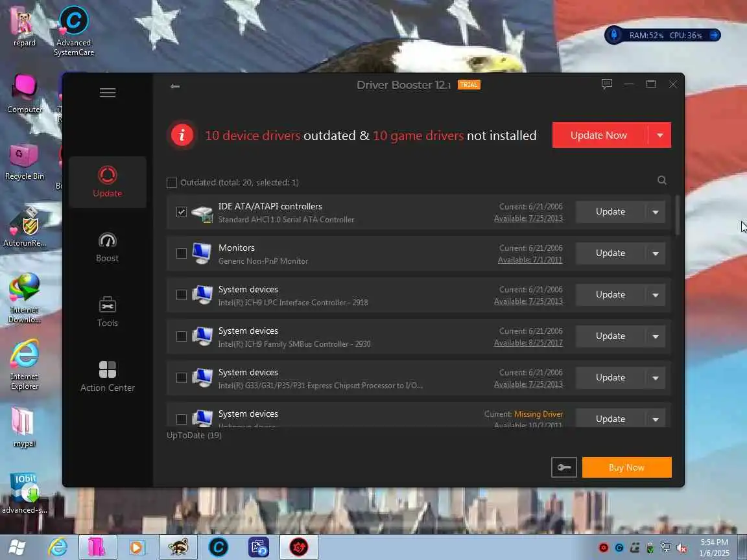Update the Generic Non-PnP Monitor driver
The height and width of the screenshot is (560, 747).
point(610,253)
